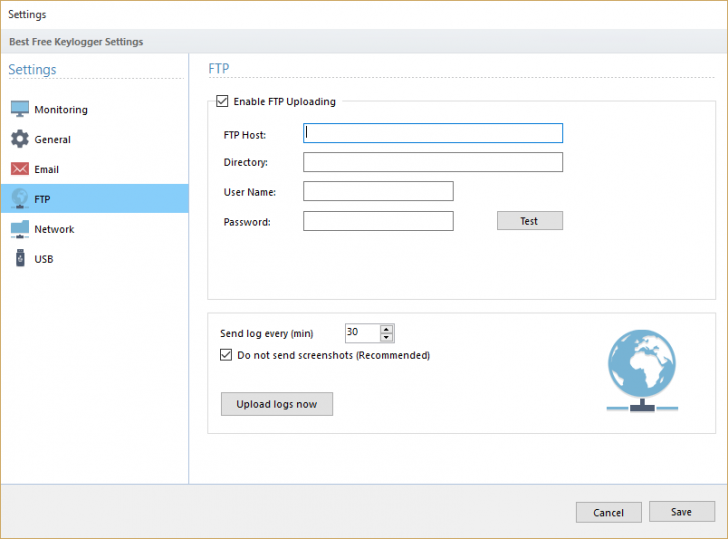
Task: Switch to Email settings
Action: [x=95, y=169]
